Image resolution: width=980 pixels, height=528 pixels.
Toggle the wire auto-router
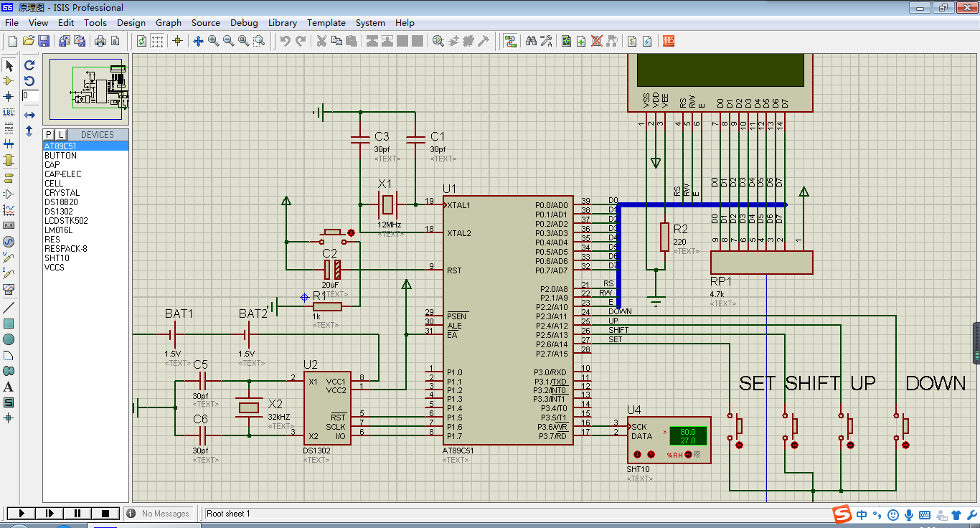pos(510,41)
